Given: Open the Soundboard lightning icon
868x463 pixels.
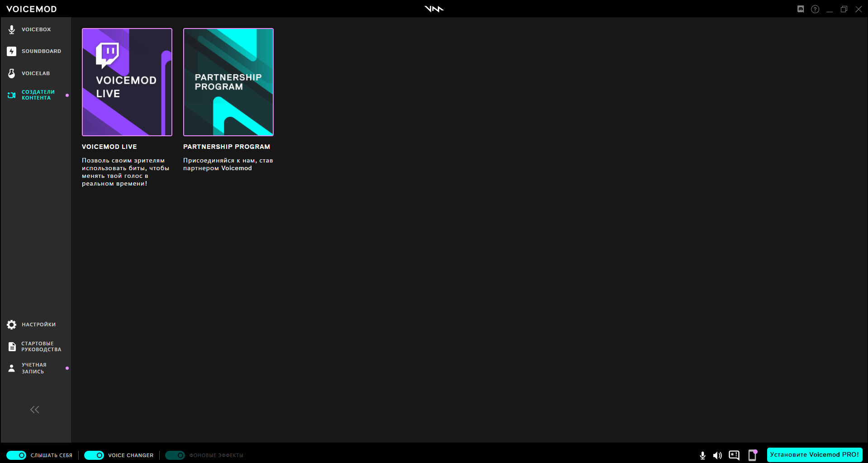Looking at the screenshot, I should coord(12,51).
